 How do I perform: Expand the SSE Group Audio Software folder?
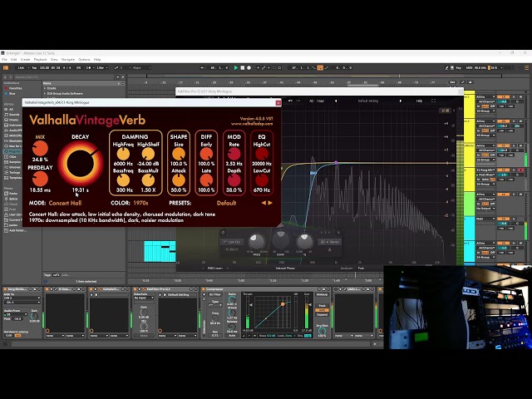tap(44, 93)
